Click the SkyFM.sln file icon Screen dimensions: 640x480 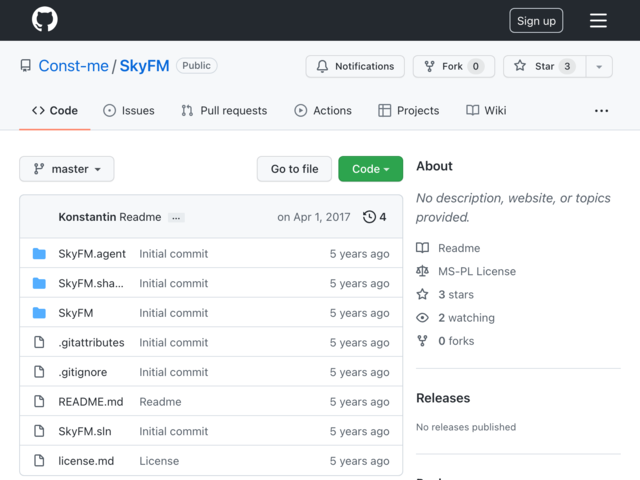[39, 431]
